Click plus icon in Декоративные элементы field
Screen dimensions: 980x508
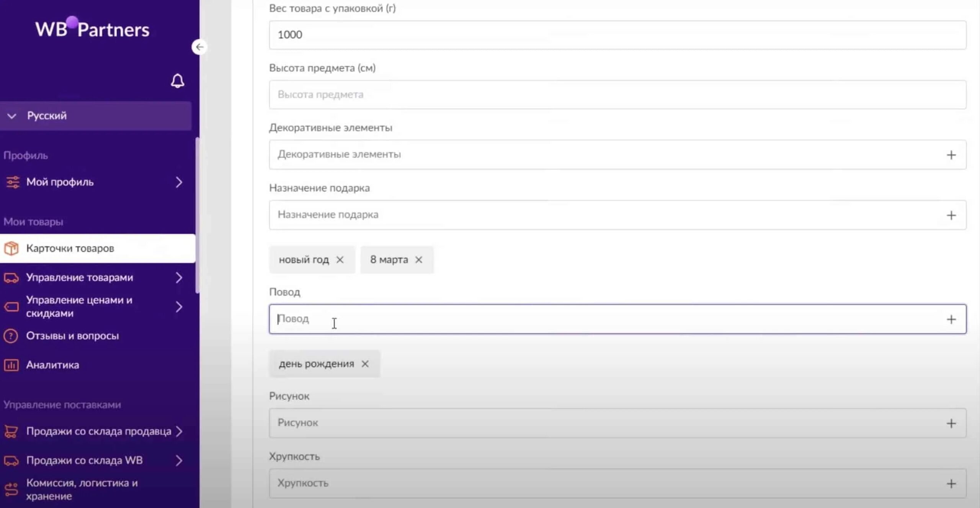click(951, 155)
